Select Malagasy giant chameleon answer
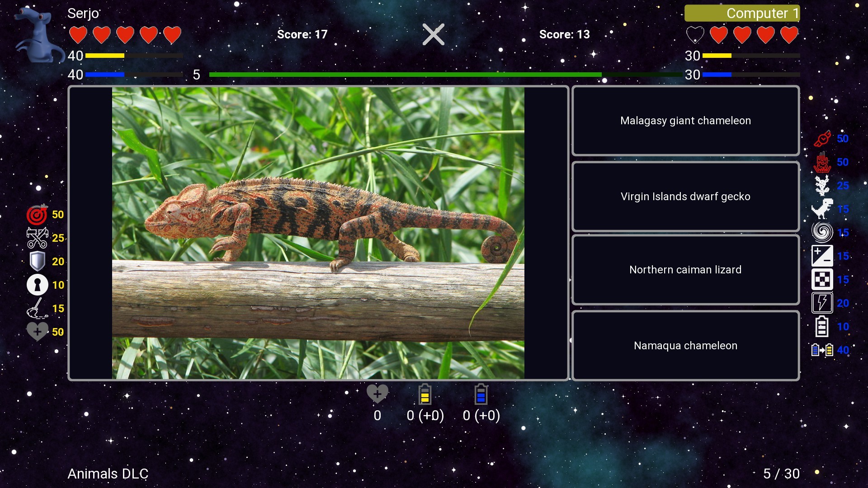Screen dimensions: 868x488 tap(685, 120)
